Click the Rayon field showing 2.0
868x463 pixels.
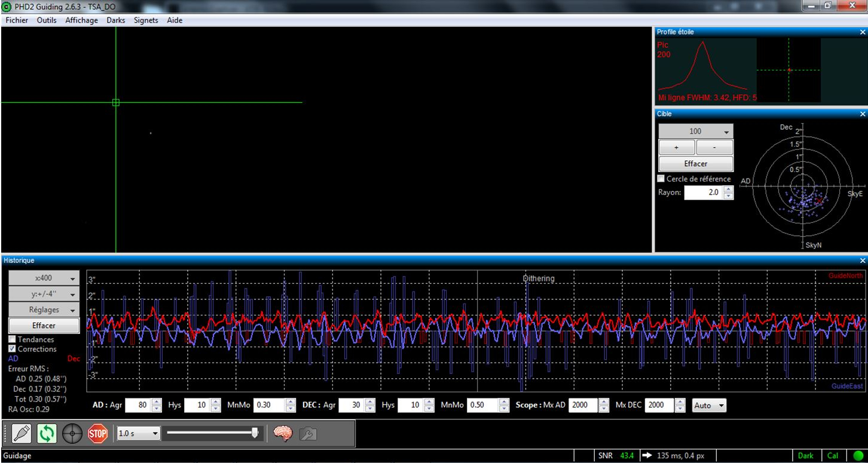704,192
